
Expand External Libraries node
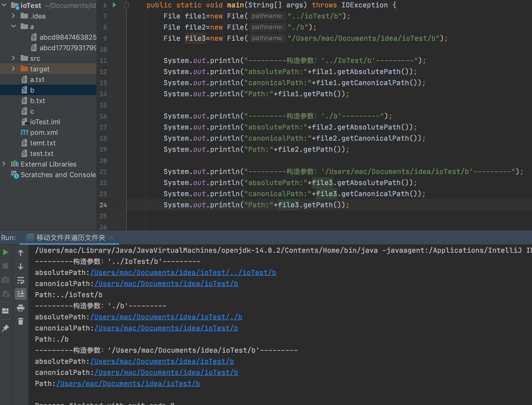(4, 164)
